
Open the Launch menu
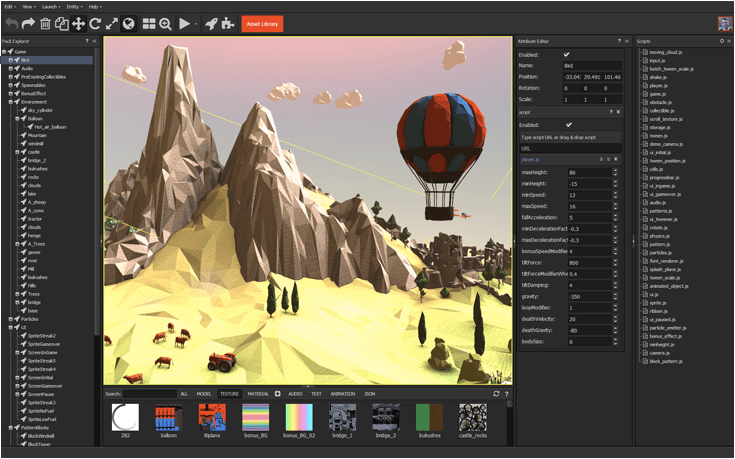[51, 7]
